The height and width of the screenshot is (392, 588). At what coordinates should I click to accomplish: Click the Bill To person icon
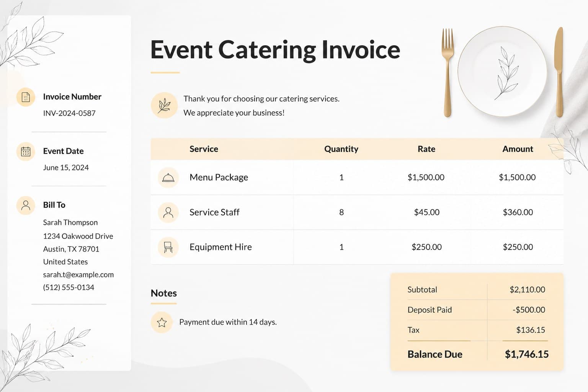coord(26,206)
